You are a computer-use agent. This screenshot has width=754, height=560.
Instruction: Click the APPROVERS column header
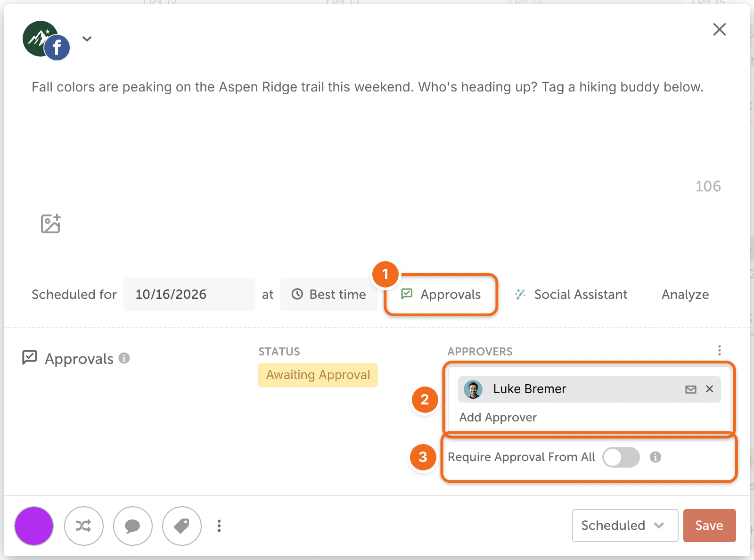tap(480, 352)
